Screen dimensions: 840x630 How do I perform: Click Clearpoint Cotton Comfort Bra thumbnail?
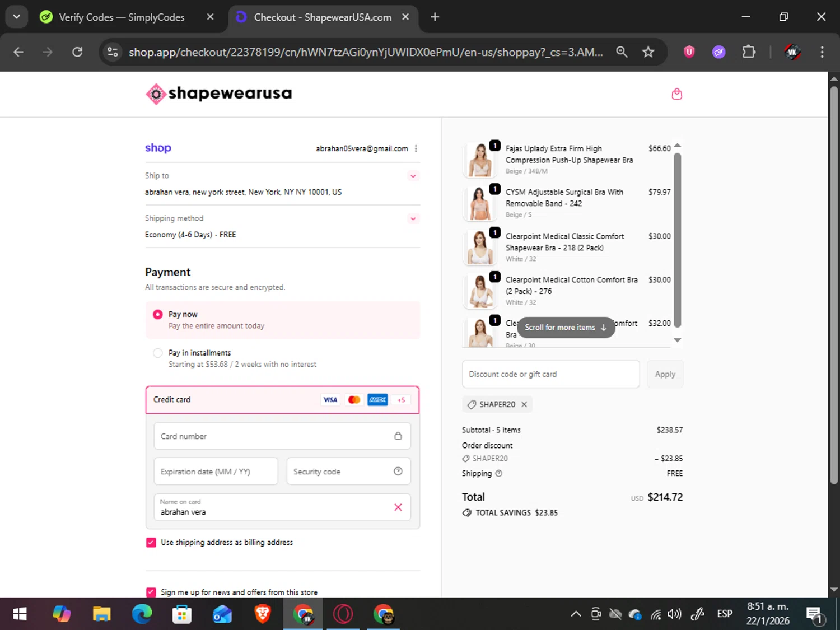coord(480,291)
